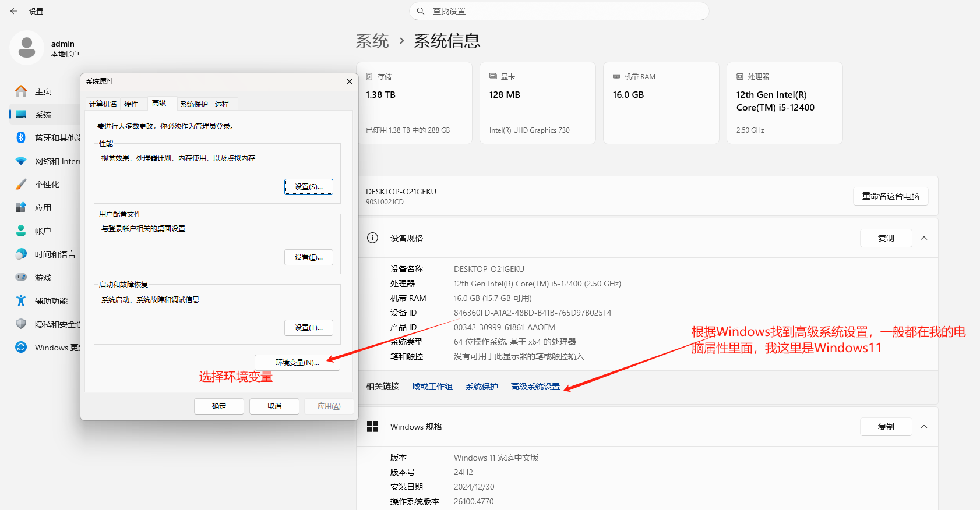This screenshot has height=510, width=980.
Task: Click the search magnifier icon
Action: coord(421,11)
